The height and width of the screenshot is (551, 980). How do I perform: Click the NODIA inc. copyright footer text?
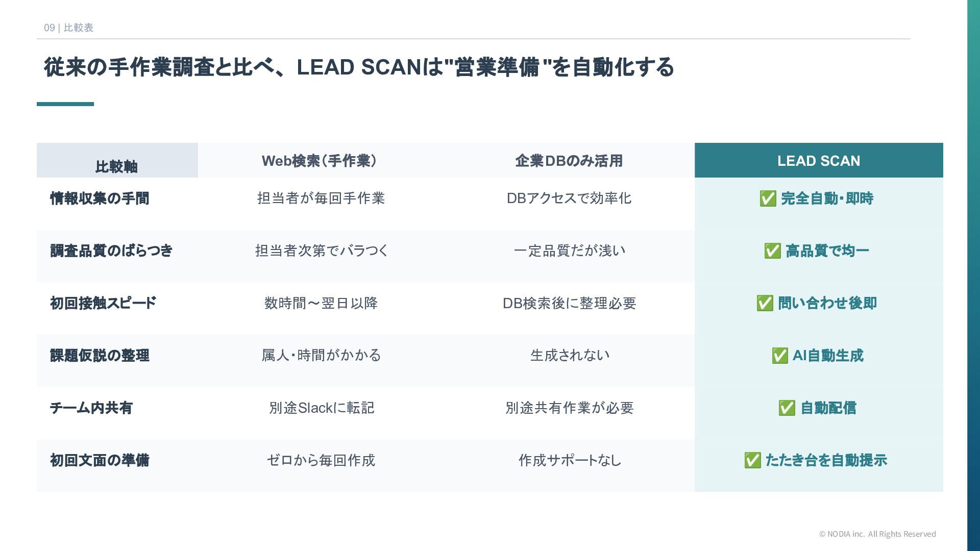pyautogui.click(x=877, y=534)
